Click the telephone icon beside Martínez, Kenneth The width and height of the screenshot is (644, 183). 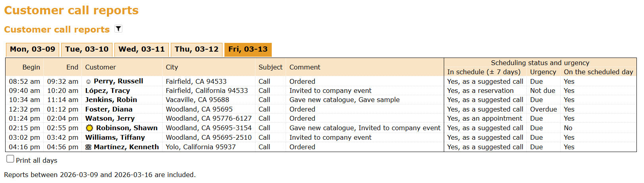point(88,147)
